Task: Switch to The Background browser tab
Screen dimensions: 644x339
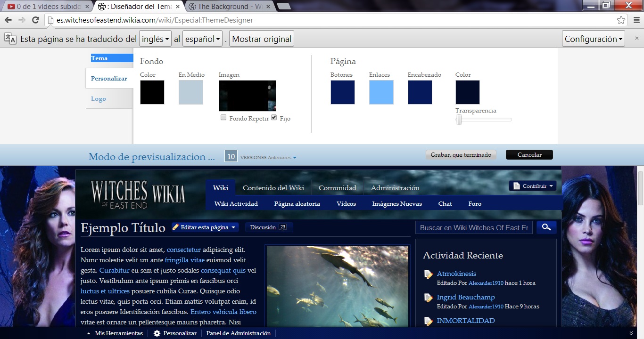Action: click(x=228, y=7)
